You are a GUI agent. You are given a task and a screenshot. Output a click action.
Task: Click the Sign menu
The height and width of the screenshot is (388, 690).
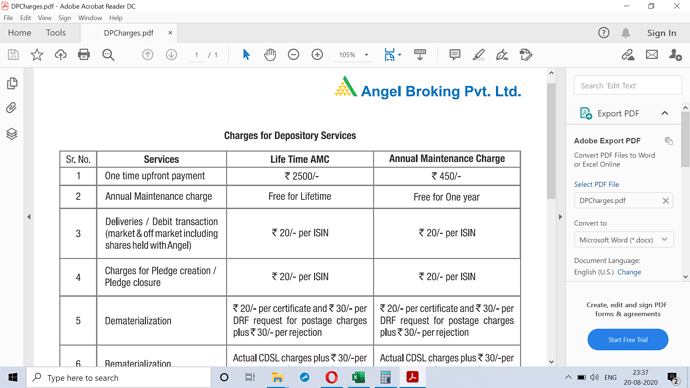[65, 18]
